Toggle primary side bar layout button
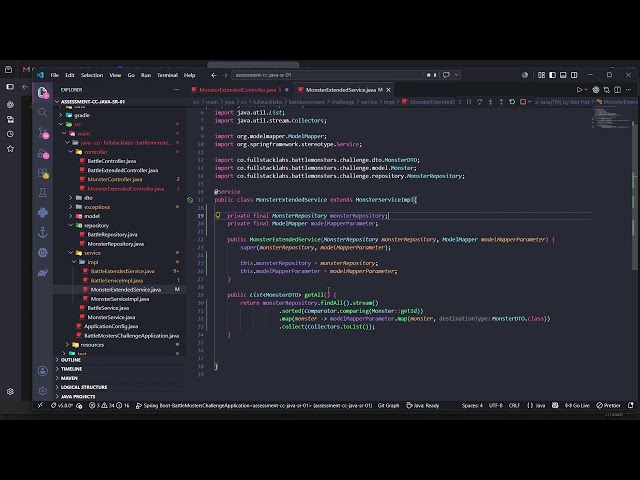This screenshot has width=640, height=480. click(x=552, y=75)
